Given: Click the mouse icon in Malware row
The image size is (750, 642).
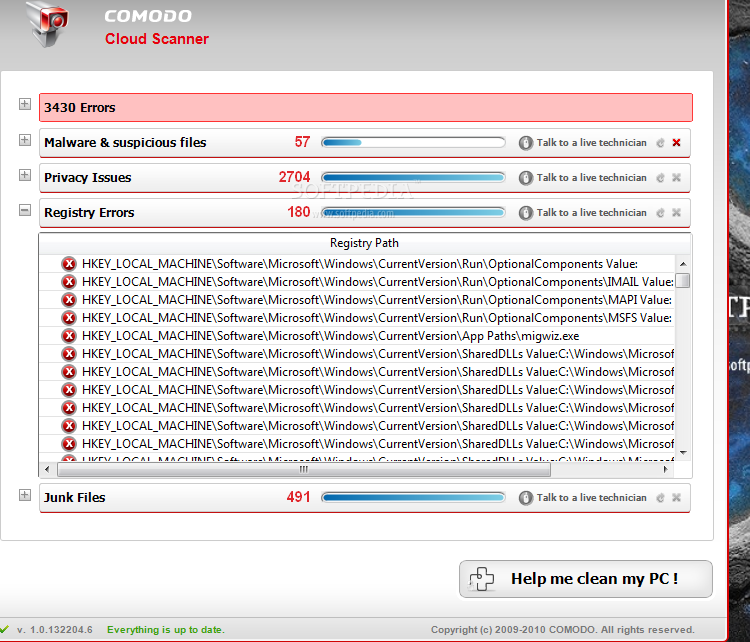Looking at the screenshot, I should (525, 143).
